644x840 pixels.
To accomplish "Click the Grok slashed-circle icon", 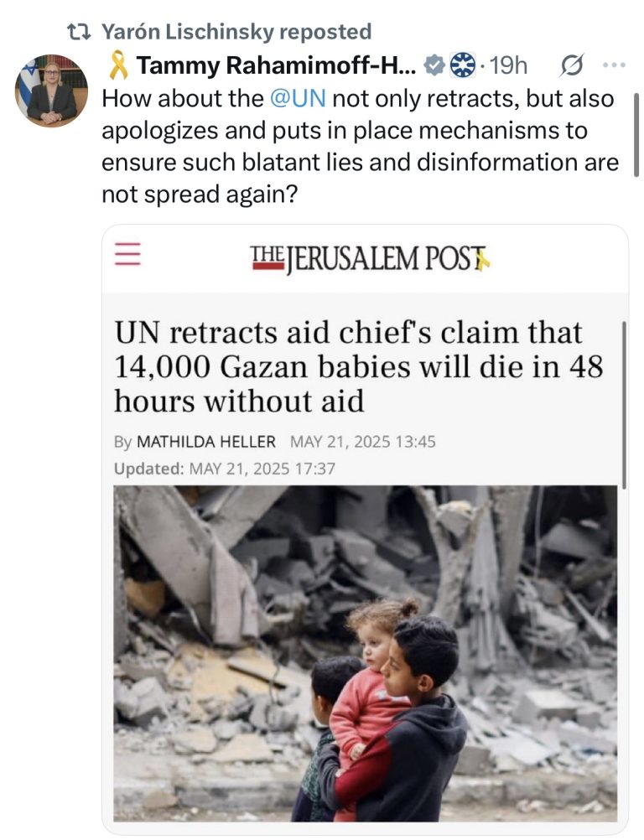I will (x=571, y=65).
